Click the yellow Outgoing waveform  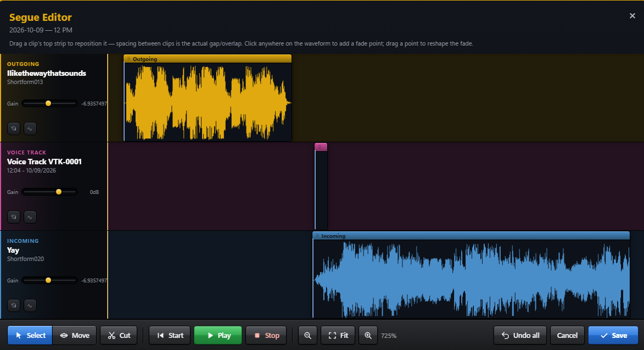208,102
